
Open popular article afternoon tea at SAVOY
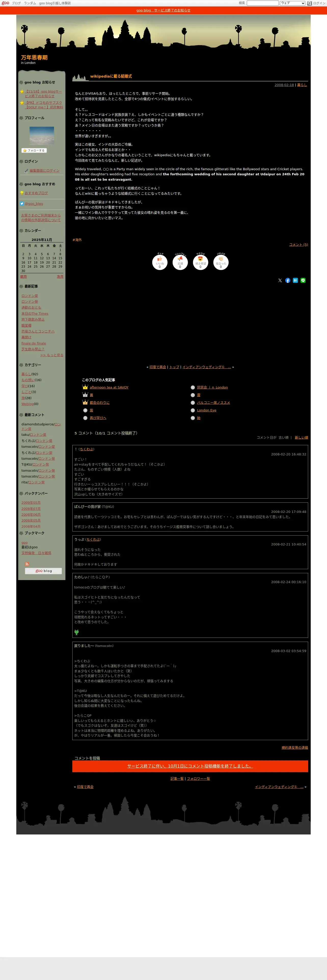click(109, 387)
